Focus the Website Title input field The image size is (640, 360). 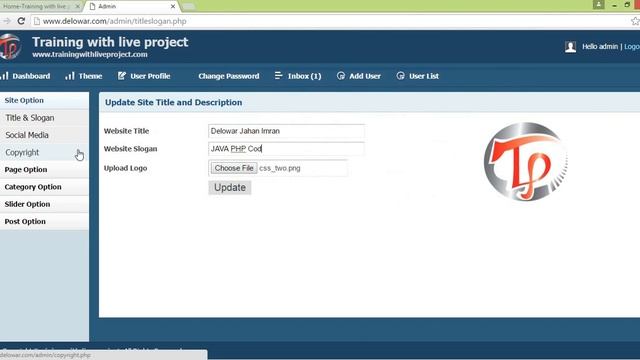(x=286, y=131)
